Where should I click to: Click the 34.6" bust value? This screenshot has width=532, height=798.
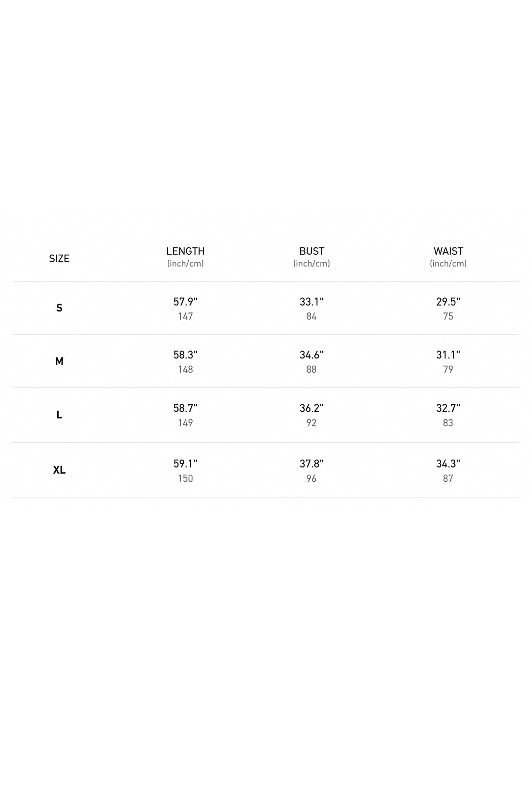coord(311,355)
